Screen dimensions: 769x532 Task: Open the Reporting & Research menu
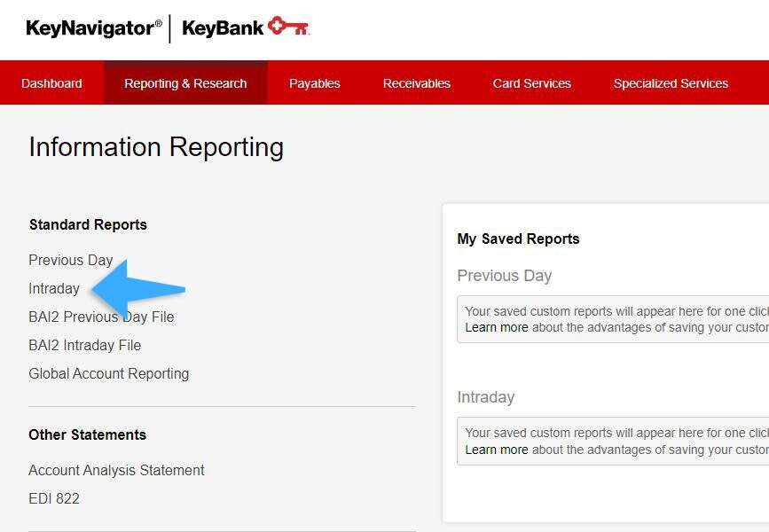tap(185, 83)
